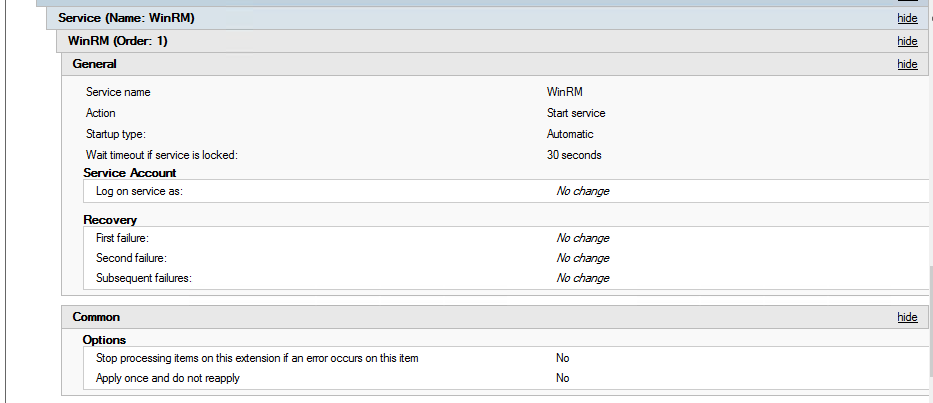Viewport: 933px width, 403px height.
Task: Select the 'Log on service as:' label
Action: tap(139, 191)
